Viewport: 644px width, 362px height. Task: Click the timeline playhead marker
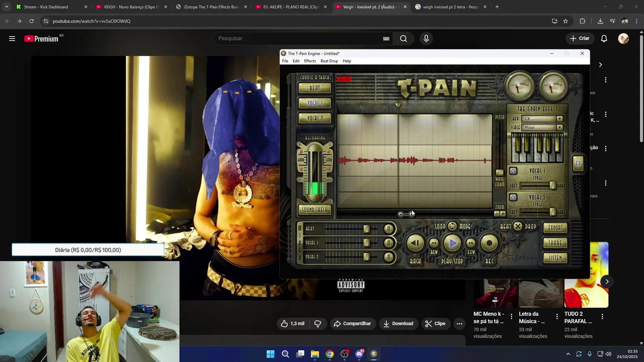coord(398,106)
